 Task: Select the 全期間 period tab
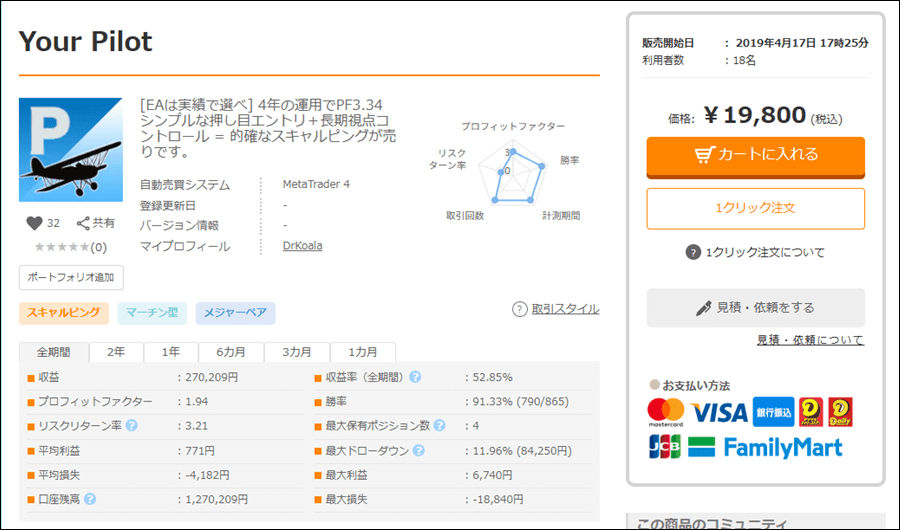tap(54, 352)
